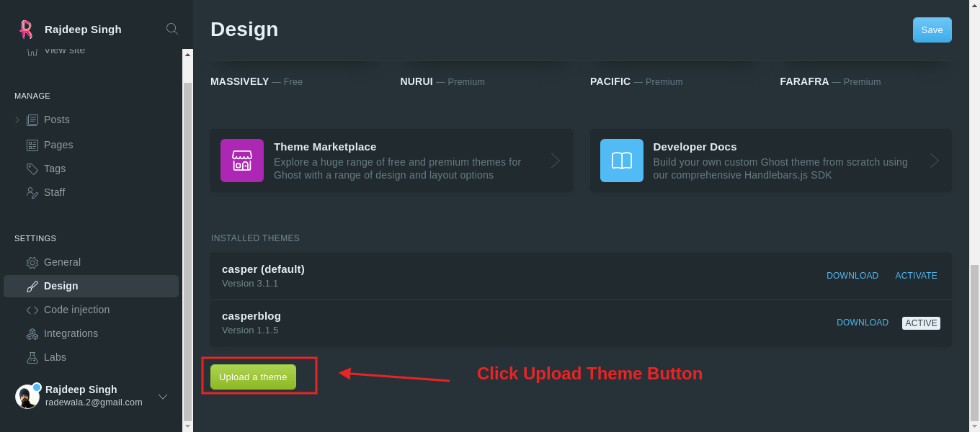Click the Pages icon
The width and height of the screenshot is (980, 432).
31,145
